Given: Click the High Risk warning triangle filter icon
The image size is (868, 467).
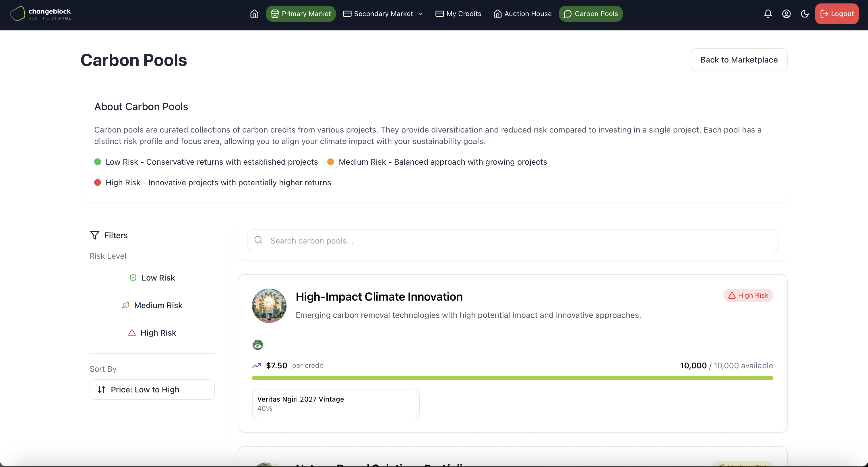Looking at the screenshot, I should tap(132, 333).
